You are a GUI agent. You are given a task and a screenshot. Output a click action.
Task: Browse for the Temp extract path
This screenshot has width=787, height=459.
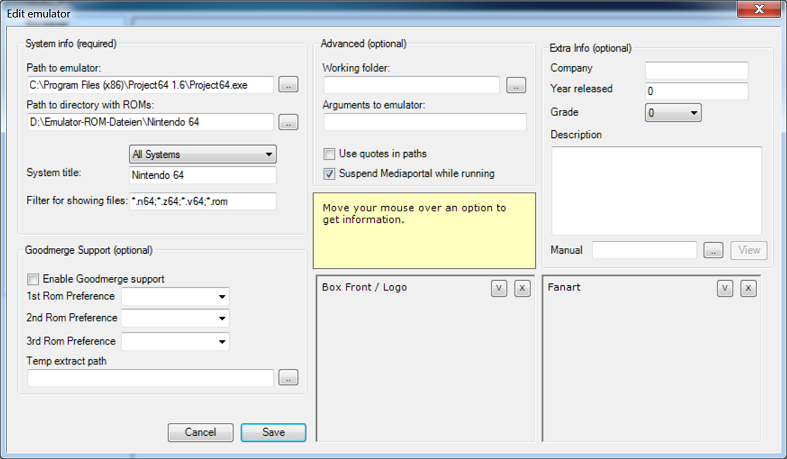click(x=288, y=378)
